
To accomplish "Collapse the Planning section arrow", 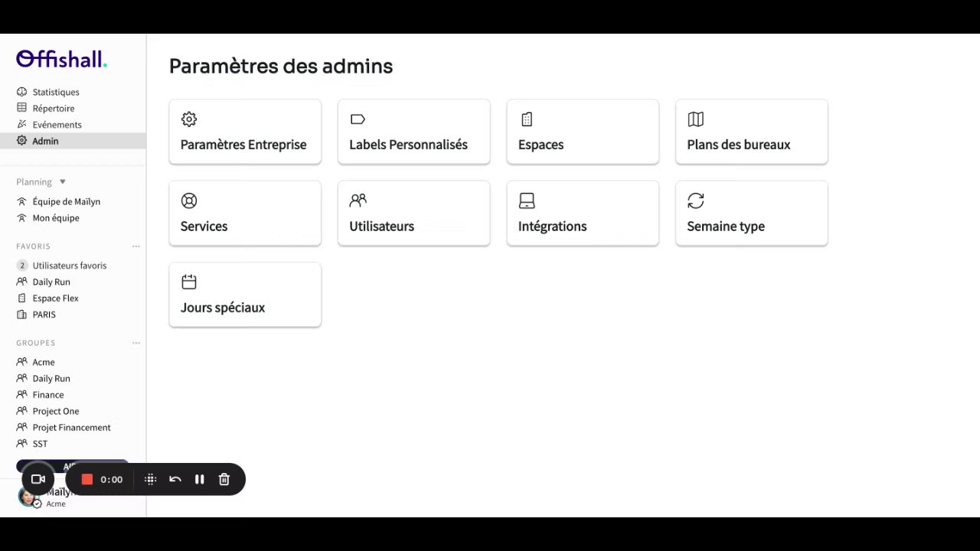I will pyautogui.click(x=63, y=182).
